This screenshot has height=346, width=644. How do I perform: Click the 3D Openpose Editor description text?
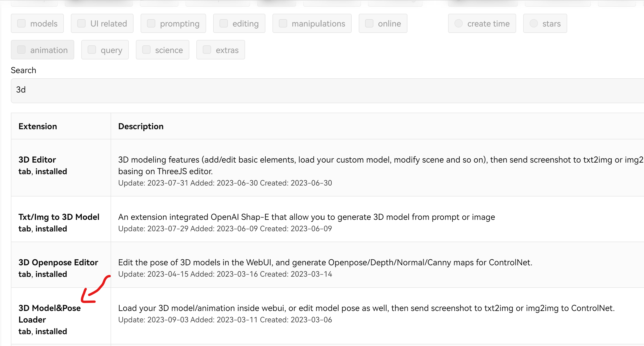325,262
